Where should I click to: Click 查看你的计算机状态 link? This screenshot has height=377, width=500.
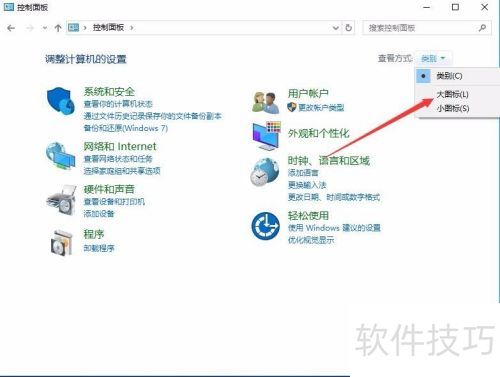pos(118,104)
